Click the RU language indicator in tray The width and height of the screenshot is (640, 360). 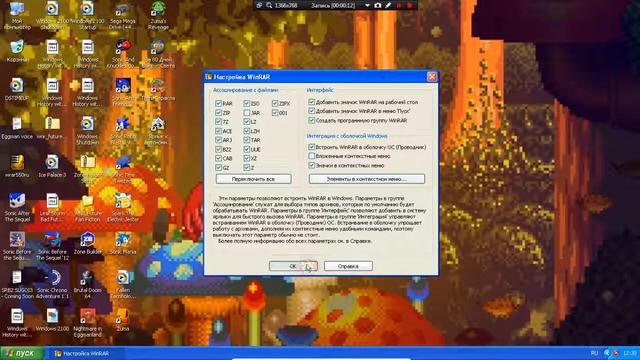594,353
